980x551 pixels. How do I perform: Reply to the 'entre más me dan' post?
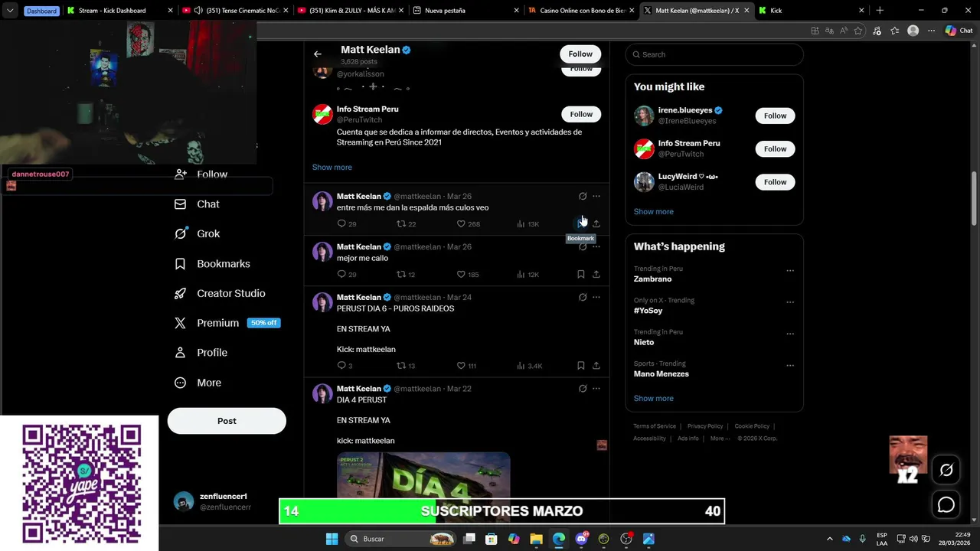point(347,223)
